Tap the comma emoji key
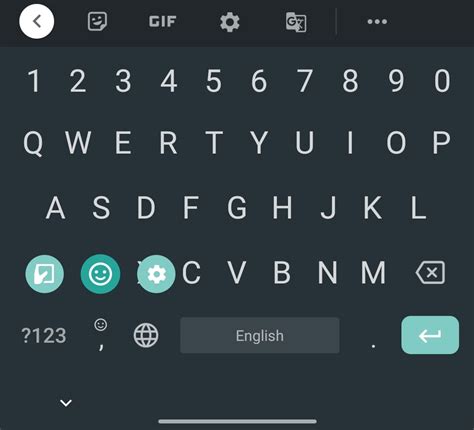The height and width of the screenshot is (430, 474). pyautogui.click(x=101, y=335)
